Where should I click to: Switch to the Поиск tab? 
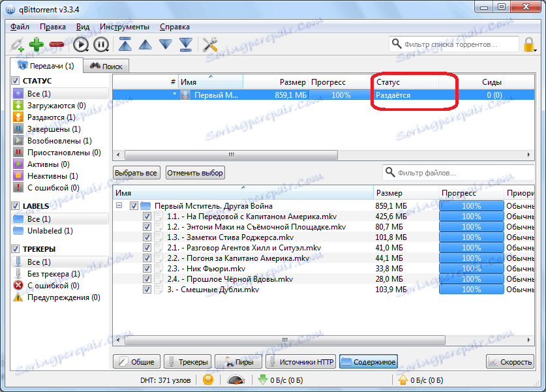106,66
